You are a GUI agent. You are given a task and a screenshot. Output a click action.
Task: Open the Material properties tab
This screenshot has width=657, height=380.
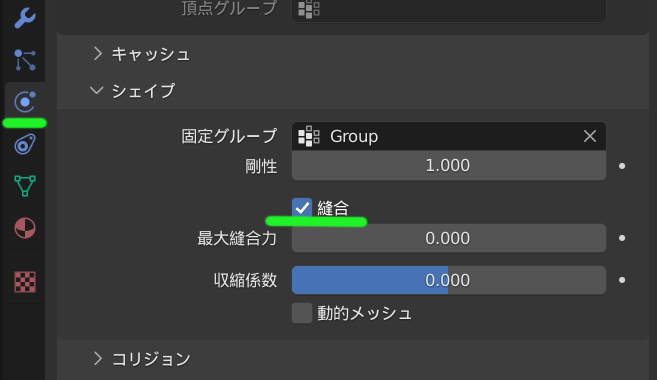point(25,228)
